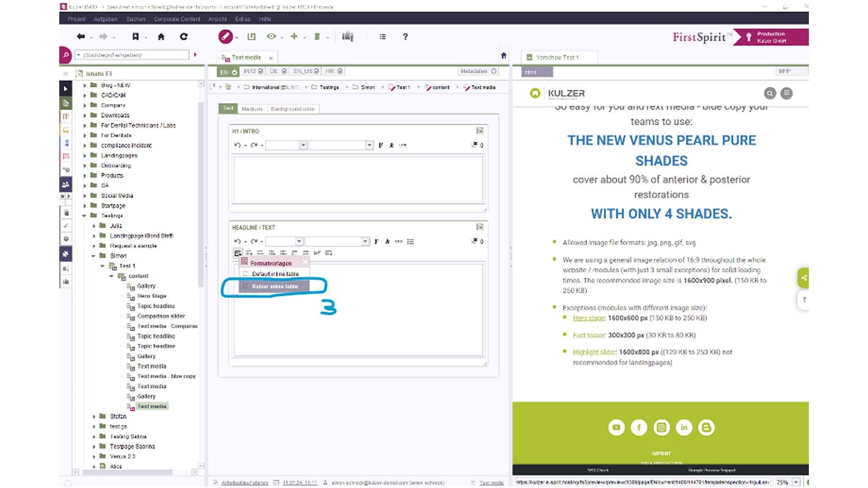Reload using the refresh arrow icon
This screenshot has height=488, width=868.
pos(184,36)
